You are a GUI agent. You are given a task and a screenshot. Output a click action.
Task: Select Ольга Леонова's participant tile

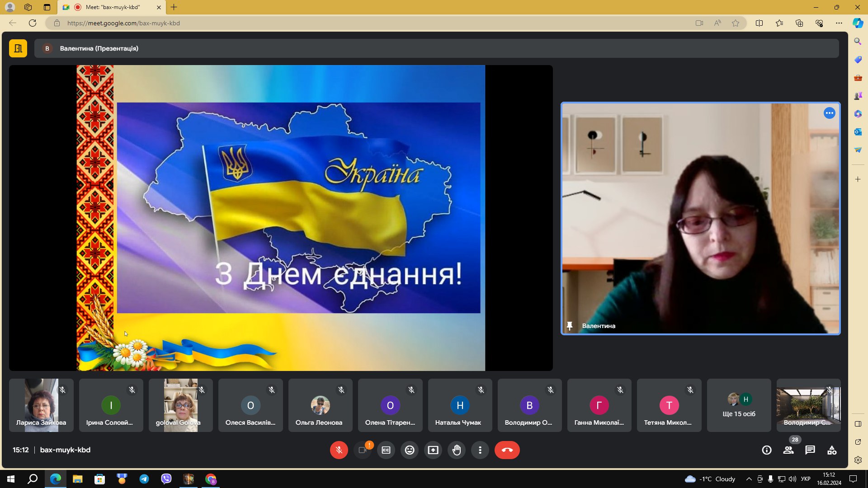pos(320,405)
